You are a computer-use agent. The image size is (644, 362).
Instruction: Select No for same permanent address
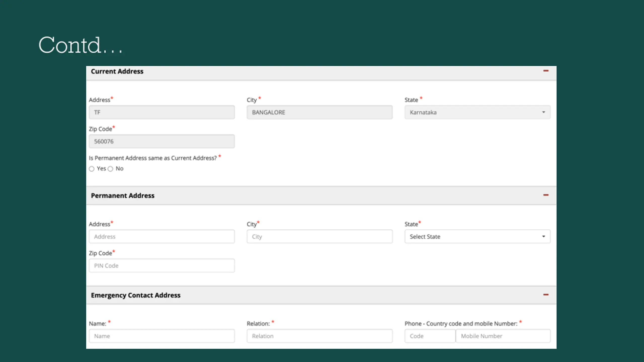[110, 169]
